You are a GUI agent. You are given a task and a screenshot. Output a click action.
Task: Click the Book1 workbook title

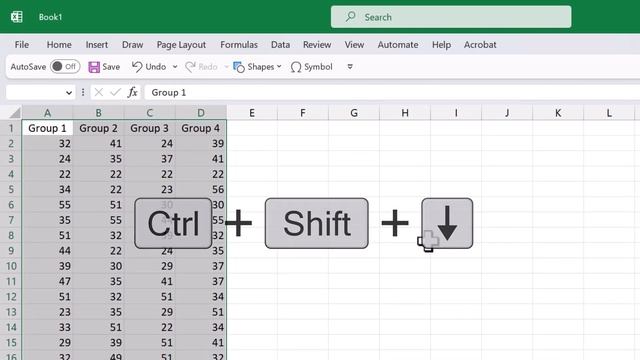(x=51, y=17)
